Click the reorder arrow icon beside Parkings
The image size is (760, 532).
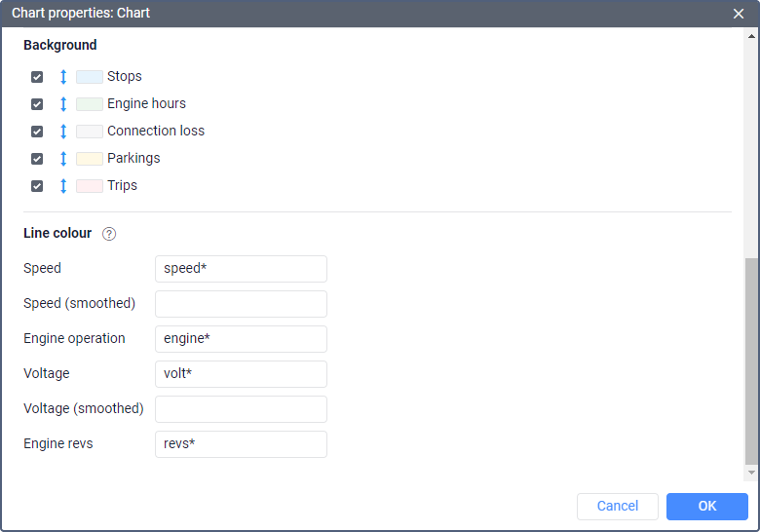(63, 159)
